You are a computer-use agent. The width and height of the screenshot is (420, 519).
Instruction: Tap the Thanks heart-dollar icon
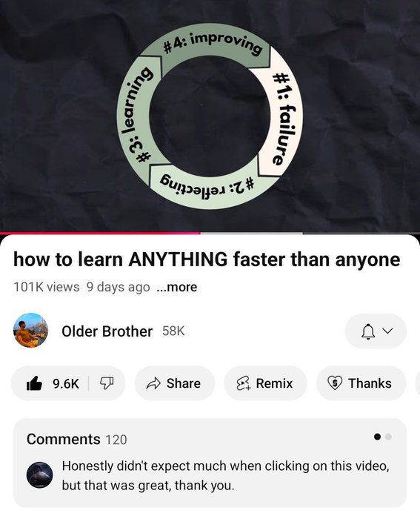point(335,383)
